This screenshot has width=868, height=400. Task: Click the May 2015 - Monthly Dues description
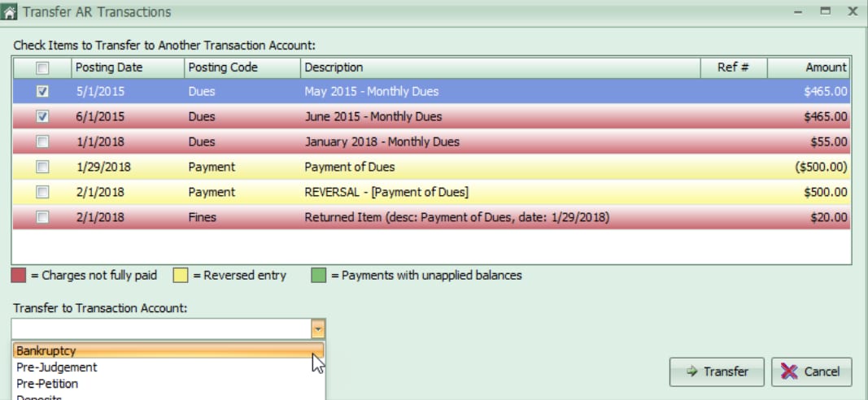[372, 91]
